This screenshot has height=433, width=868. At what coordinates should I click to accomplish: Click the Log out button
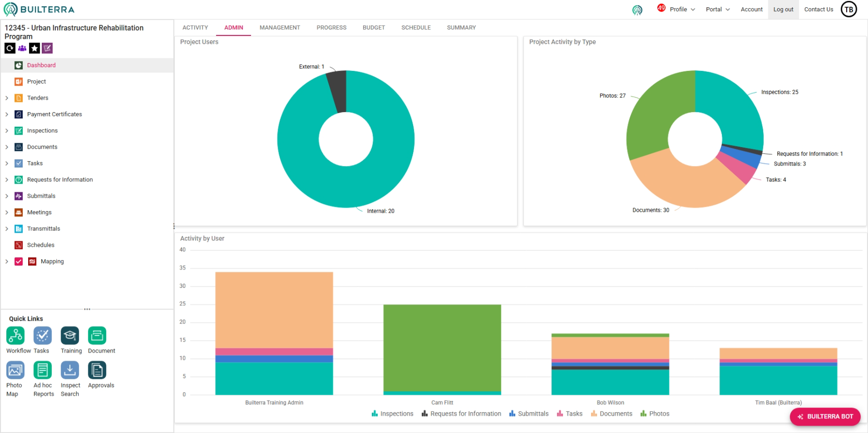pyautogui.click(x=783, y=9)
